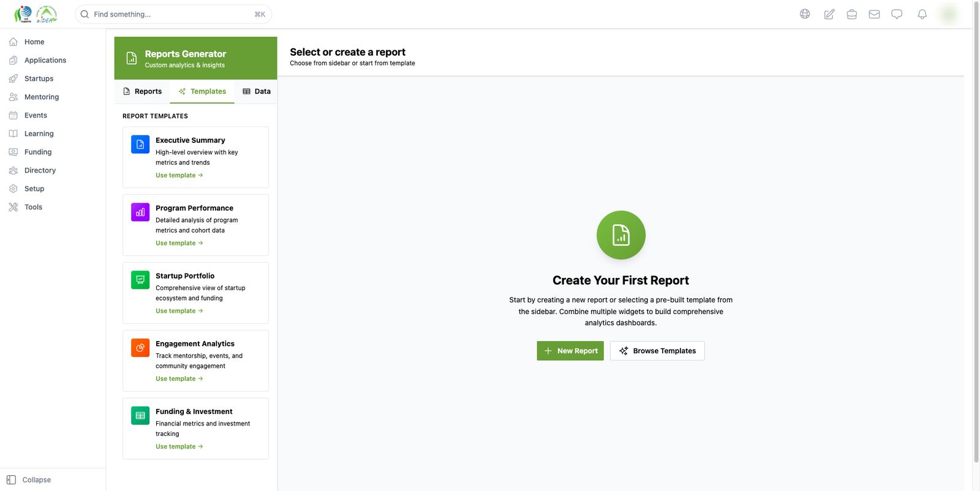Click the Reports Generator header icon
980x491 pixels.
(x=132, y=58)
